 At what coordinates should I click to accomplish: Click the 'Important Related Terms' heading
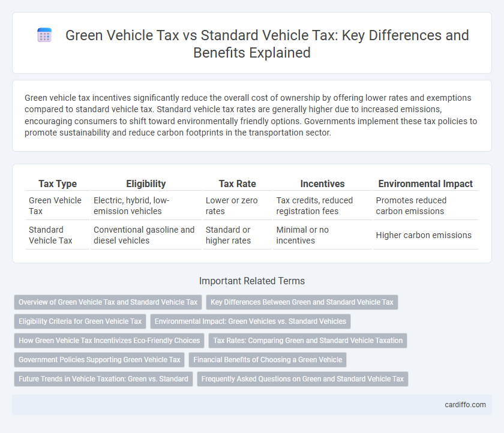click(252, 281)
